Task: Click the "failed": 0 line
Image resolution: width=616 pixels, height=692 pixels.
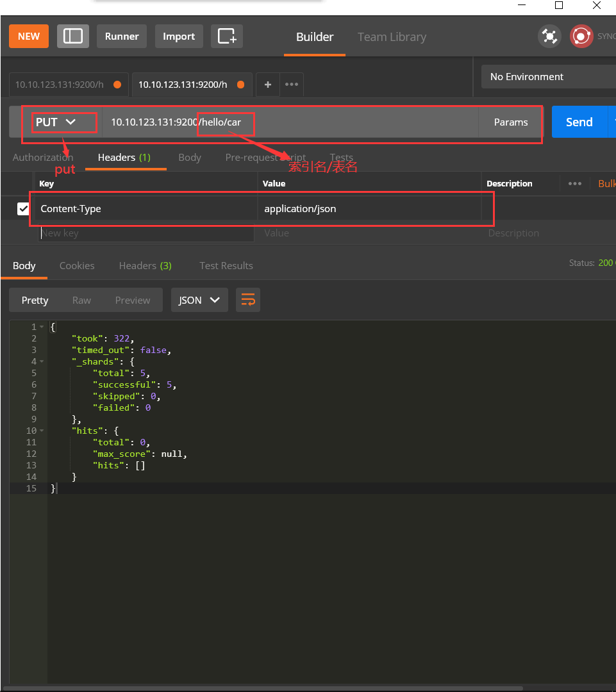Action: [x=121, y=408]
